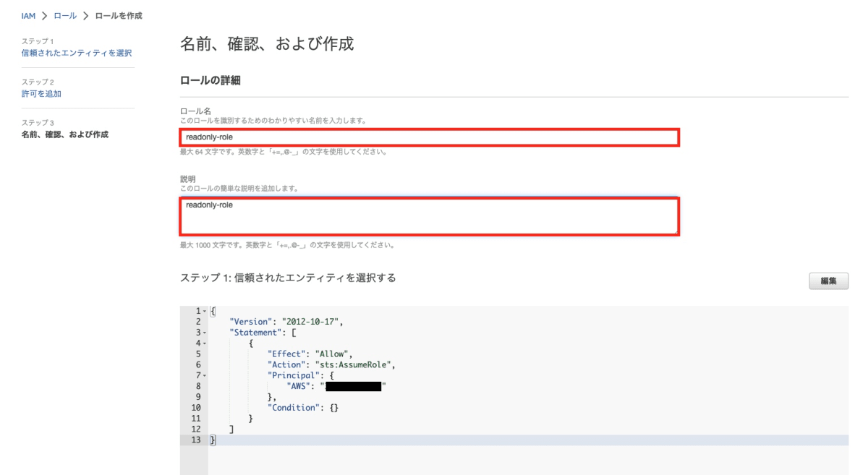Click the 最大 1000 文字です hint text
This screenshot has height=475, width=868.
[x=286, y=245]
